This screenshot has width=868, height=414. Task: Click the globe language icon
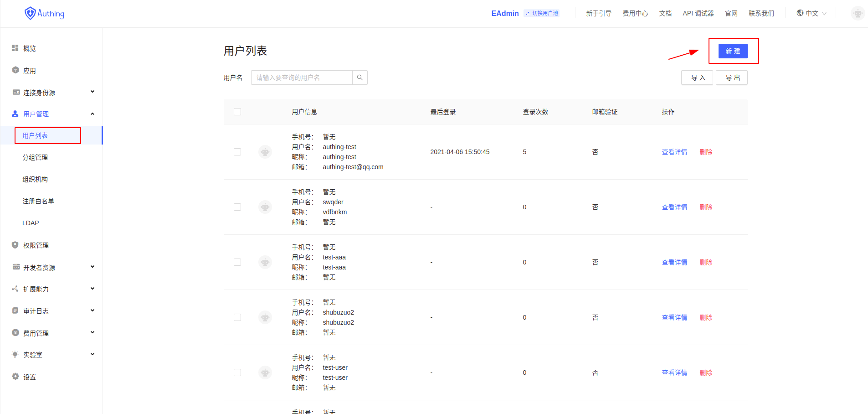[x=800, y=13]
